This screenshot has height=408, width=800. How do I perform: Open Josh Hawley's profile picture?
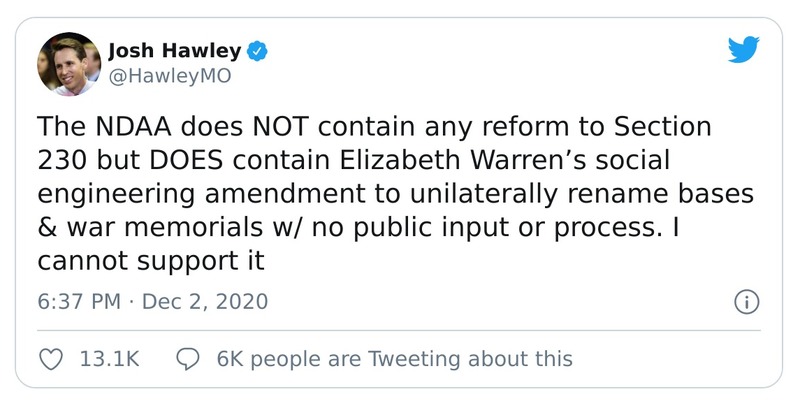pyautogui.click(x=69, y=63)
